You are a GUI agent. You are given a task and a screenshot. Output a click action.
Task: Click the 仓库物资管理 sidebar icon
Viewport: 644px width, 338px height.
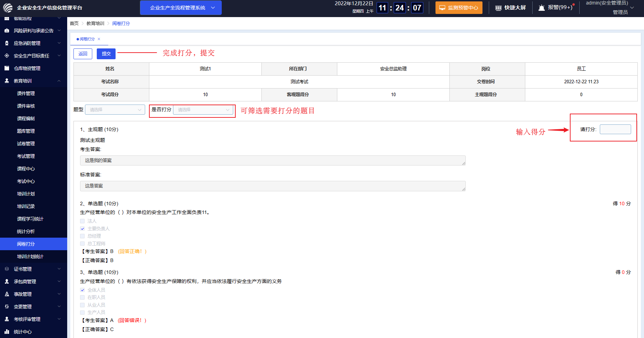(x=7, y=68)
